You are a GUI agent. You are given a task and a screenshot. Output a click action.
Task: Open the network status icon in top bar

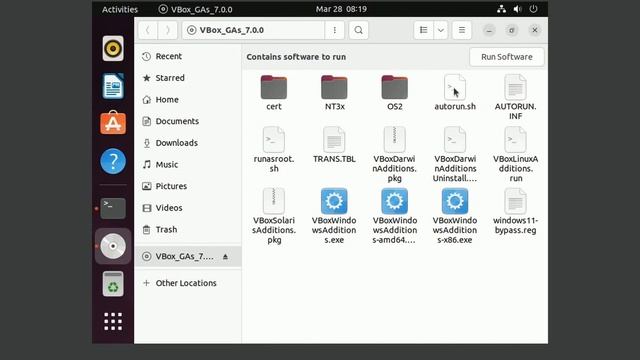tap(502, 9)
